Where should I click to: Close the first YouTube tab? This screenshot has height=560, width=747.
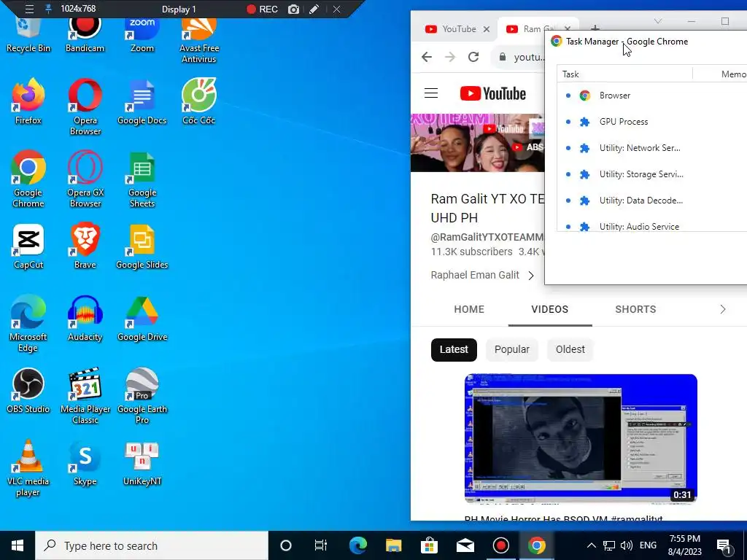point(487,29)
